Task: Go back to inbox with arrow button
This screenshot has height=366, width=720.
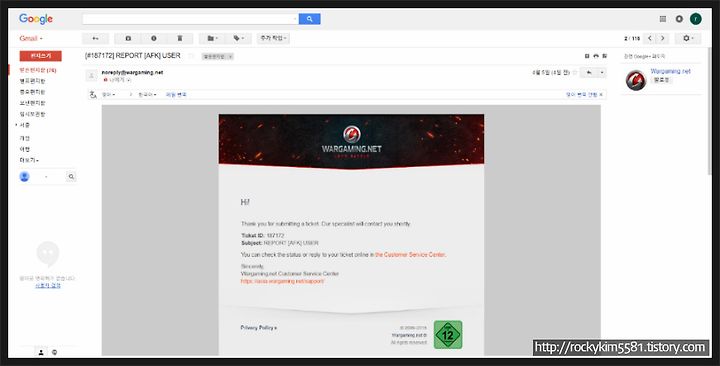Action: (96, 39)
